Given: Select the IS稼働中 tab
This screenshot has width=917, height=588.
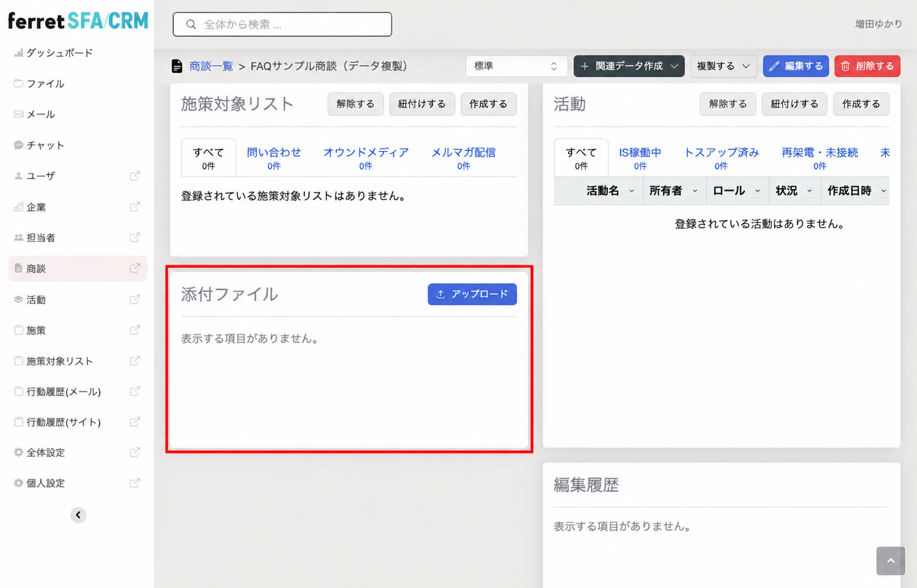Looking at the screenshot, I should coord(640,158).
